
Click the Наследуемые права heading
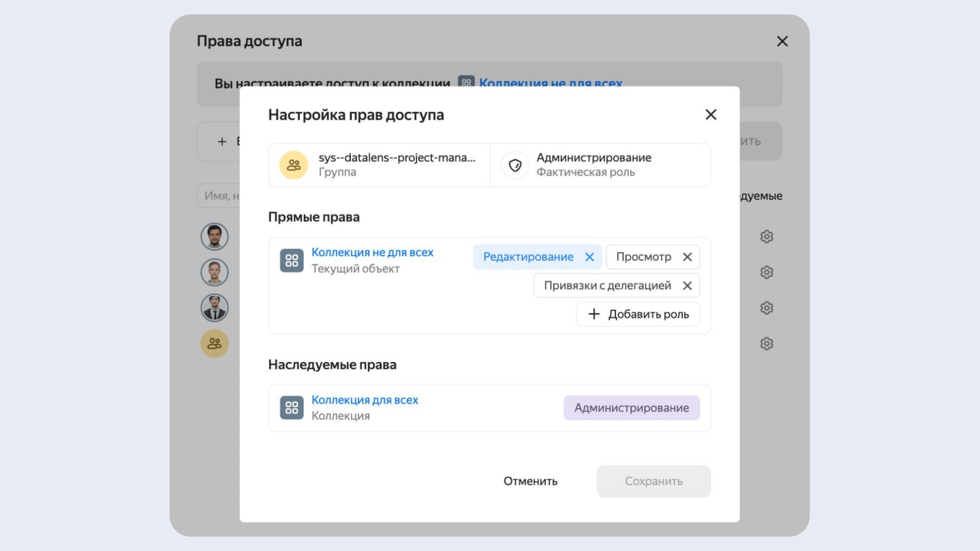[x=332, y=364]
